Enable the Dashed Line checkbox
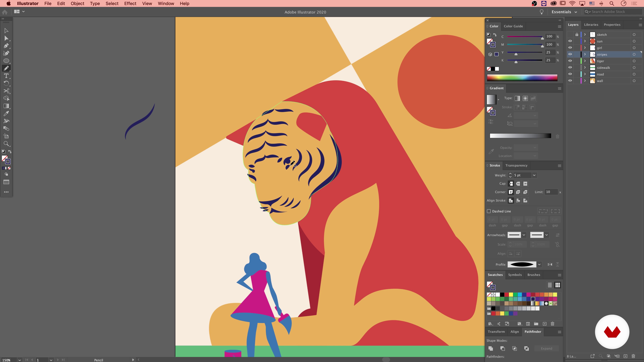Image resolution: width=644 pixels, height=362 pixels. coord(489,211)
